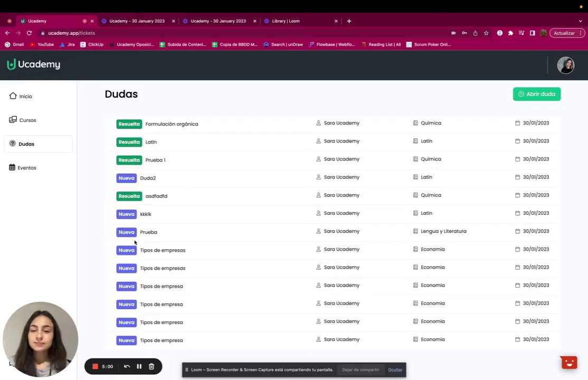Delete the Loom recording with the trash icon

point(151,366)
